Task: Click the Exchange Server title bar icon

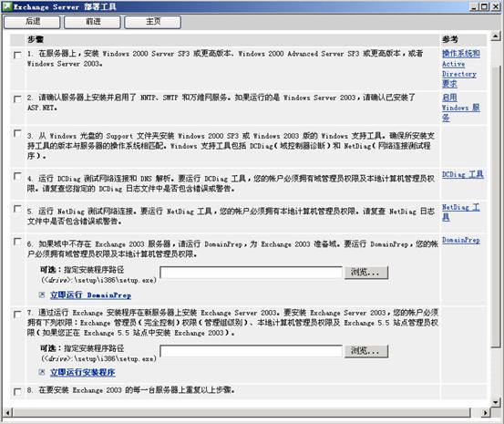Action: [x=7, y=6]
